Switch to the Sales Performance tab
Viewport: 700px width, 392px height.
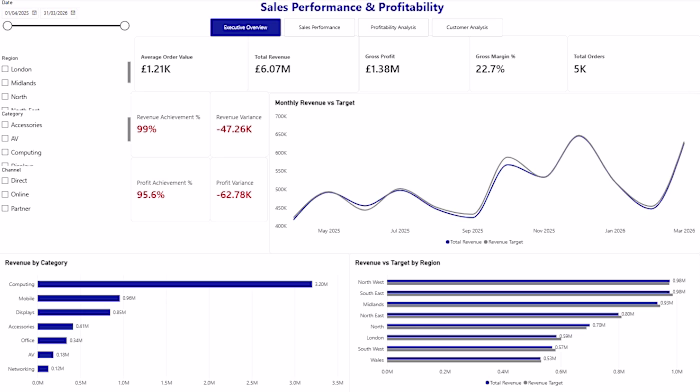coord(319,27)
